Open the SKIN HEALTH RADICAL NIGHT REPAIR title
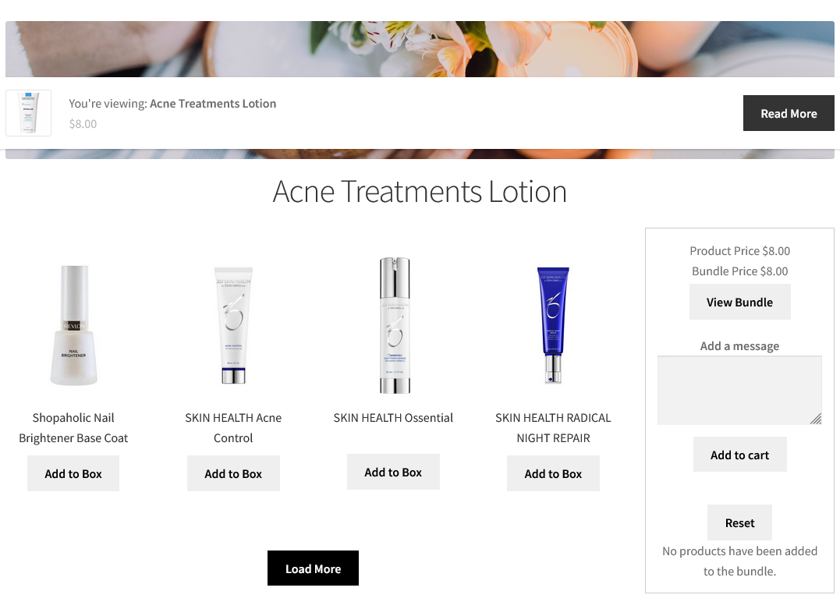Viewport: 840px width, 616px height. pos(553,428)
